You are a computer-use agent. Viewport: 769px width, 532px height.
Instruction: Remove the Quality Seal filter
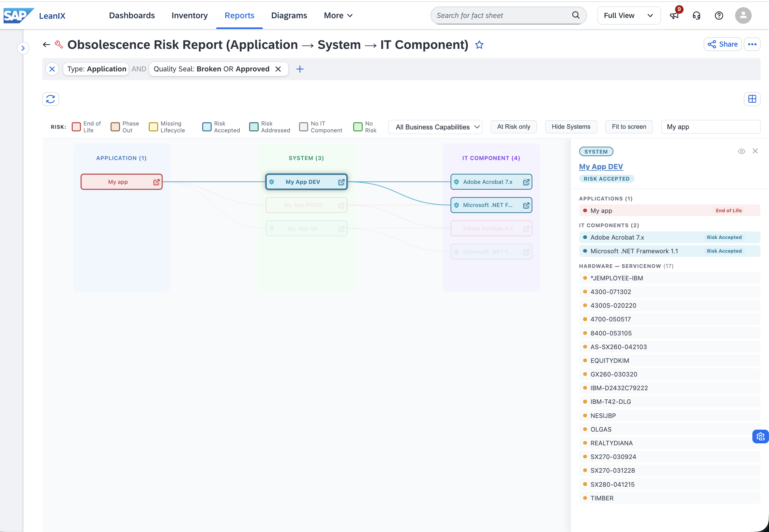coord(278,69)
